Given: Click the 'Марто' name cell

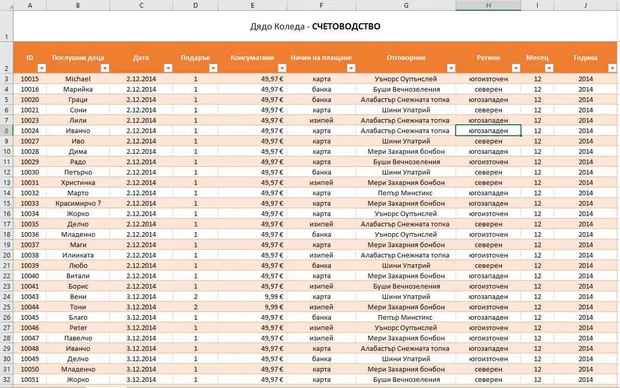Looking at the screenshot, I should coord(78,193).
